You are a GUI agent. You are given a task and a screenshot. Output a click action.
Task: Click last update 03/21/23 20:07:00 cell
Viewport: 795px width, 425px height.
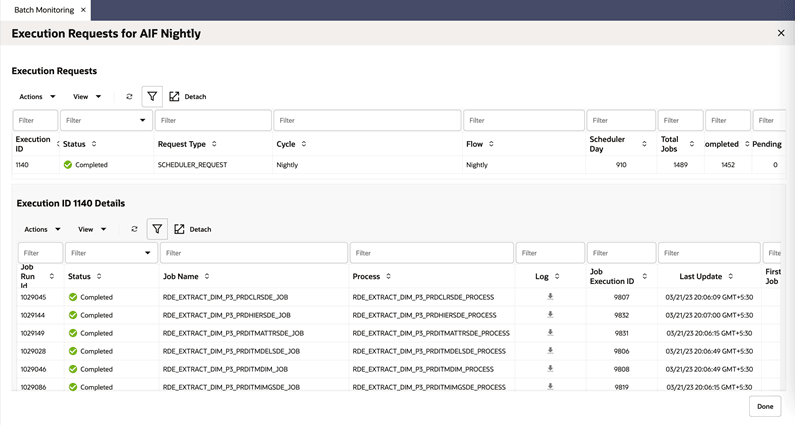[x=709, y=315]
